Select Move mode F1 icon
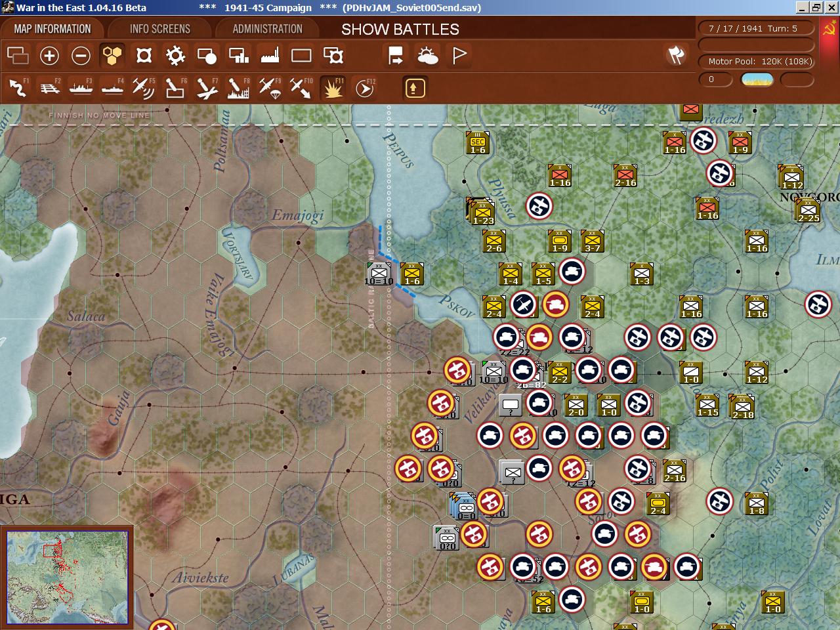The image size is (840, 630). (x=18, y=87)
